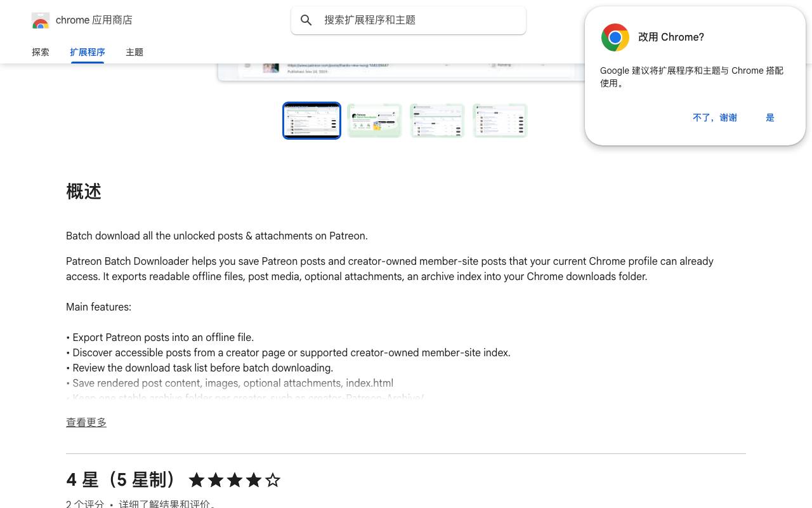Image resolution: width=812 pixels, height=508 pixels.
Task: Click 'Discover accessible posts from a creator page' bullet
Action: pyautogui.click(x=288, y=353)
